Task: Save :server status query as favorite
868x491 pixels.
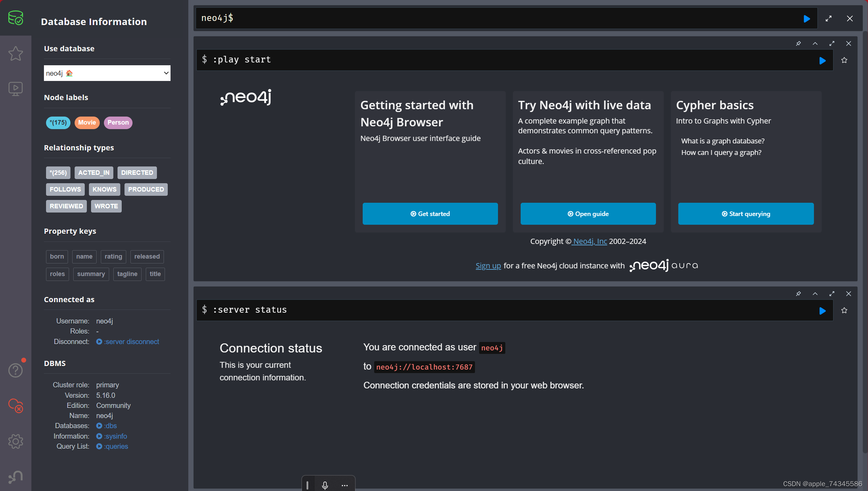Action: [x=844, y=310]
